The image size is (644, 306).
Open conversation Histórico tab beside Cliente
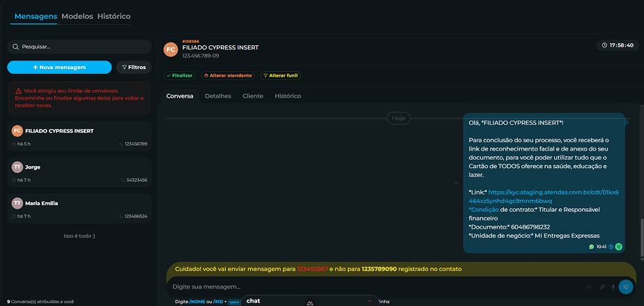tap(288, 96)
